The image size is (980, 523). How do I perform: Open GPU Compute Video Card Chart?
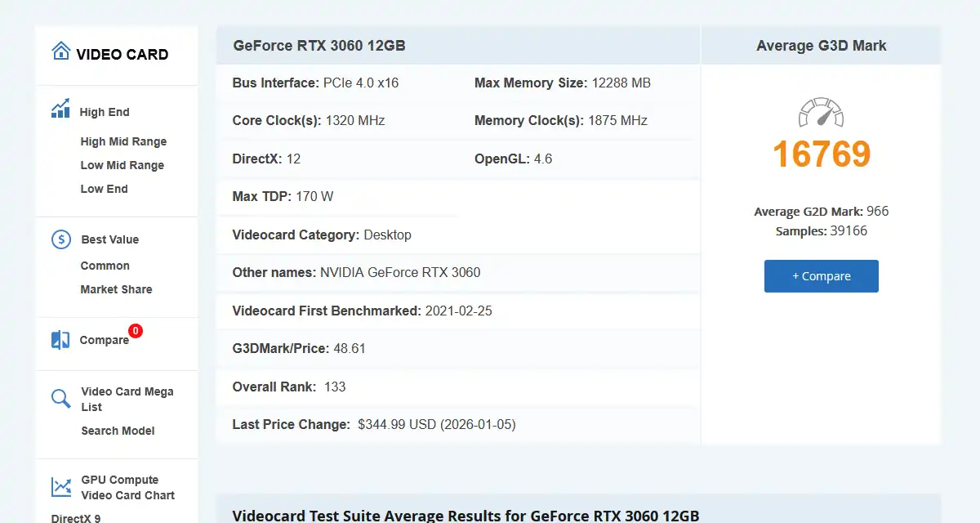click(x=127, y=487)
